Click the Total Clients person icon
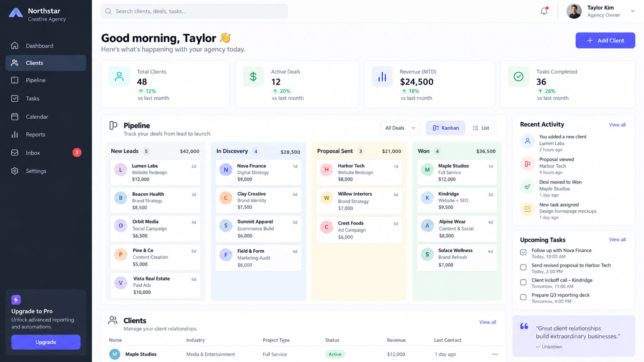This screenshot has width=644, height=362. pos(119,76)
